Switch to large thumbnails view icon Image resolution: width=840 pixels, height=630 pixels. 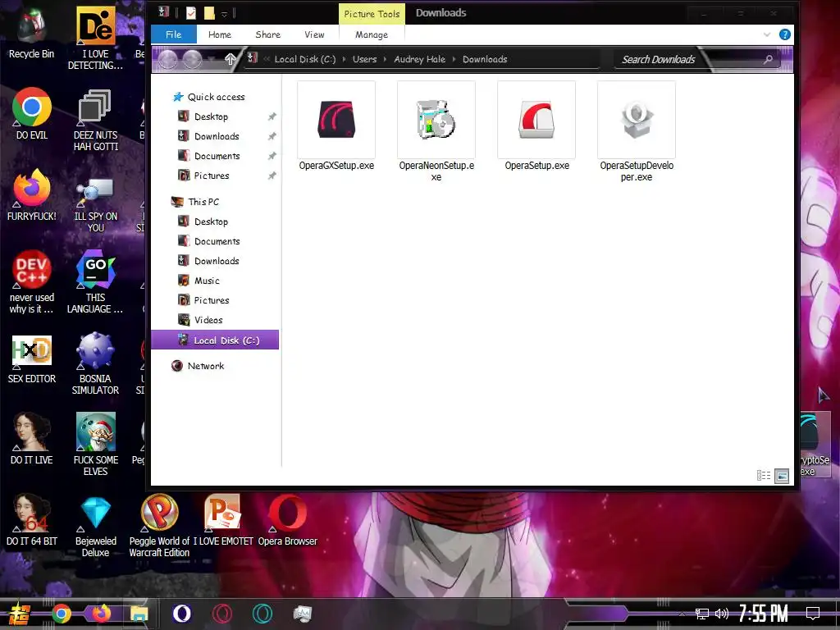tap(782, 475)
